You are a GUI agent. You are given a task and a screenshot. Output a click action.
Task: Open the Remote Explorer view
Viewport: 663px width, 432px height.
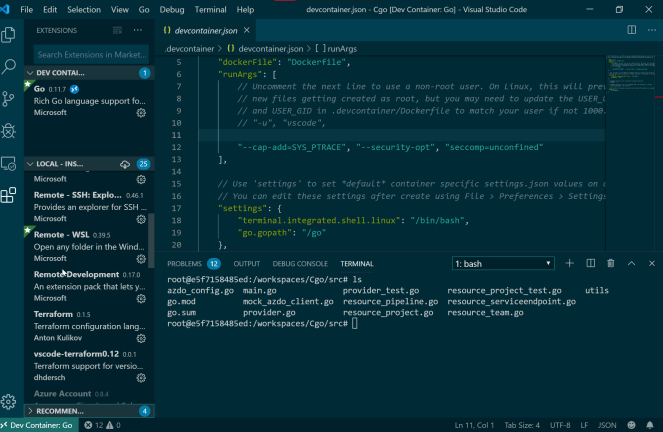pyautogui.click(x=10, y=163)
